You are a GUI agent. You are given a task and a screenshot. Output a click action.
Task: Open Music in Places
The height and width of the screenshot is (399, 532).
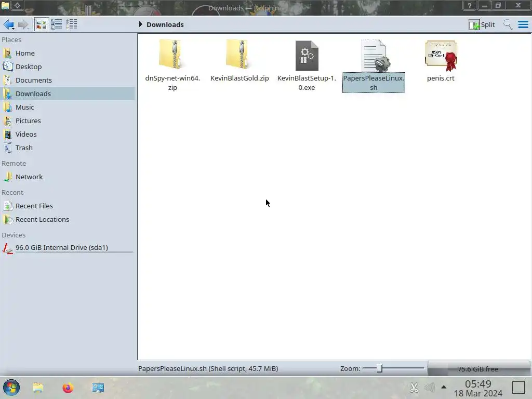click(68, 107)
